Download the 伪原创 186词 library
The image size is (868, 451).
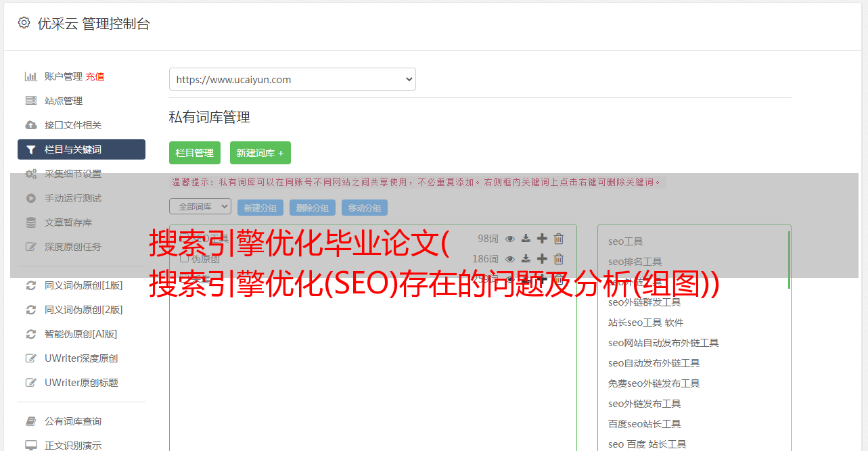(526, 259)
